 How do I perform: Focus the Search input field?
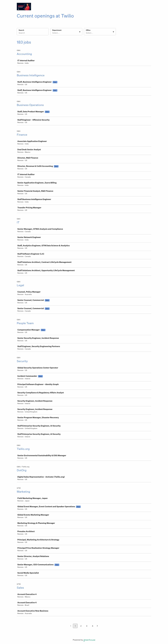click(x=33, y=32)
